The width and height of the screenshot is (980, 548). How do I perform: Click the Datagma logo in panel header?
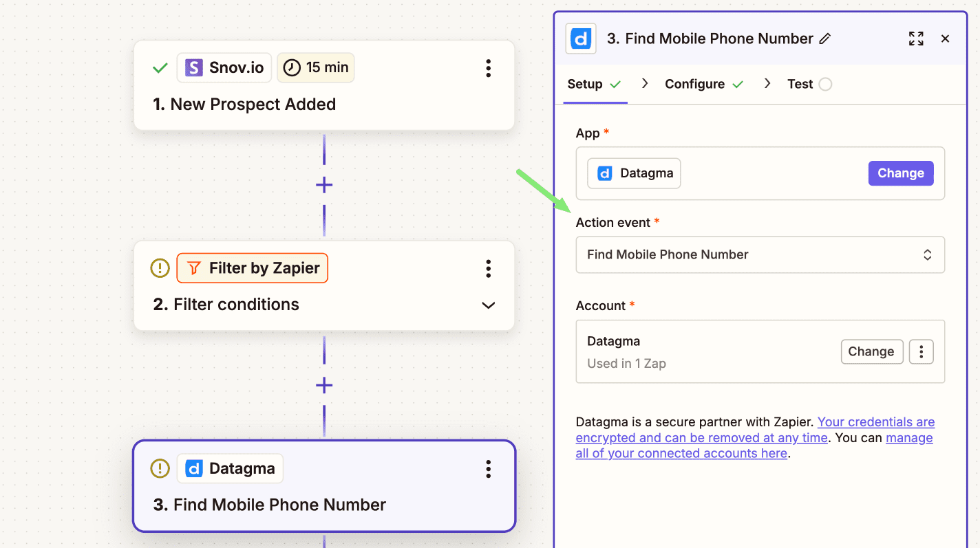581,39
